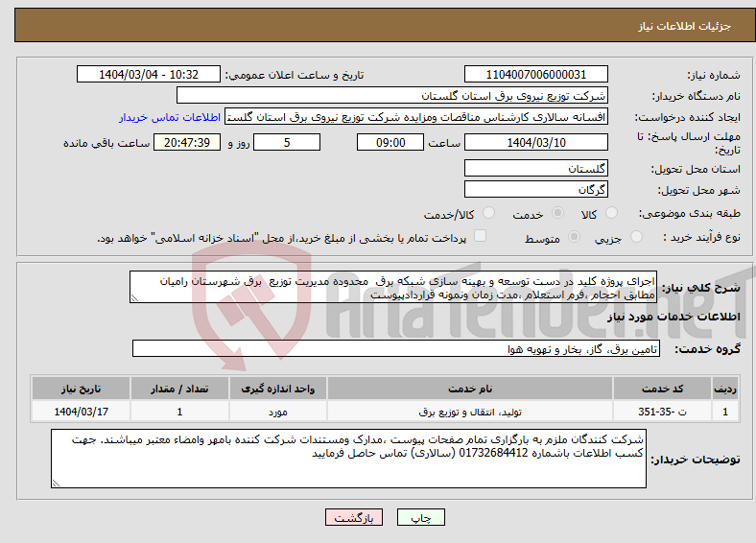Image resolution: width=756 pixels, height=543 pixels.
Task: Click the deadline date field 1404/03/10
Action: (535, 142)
